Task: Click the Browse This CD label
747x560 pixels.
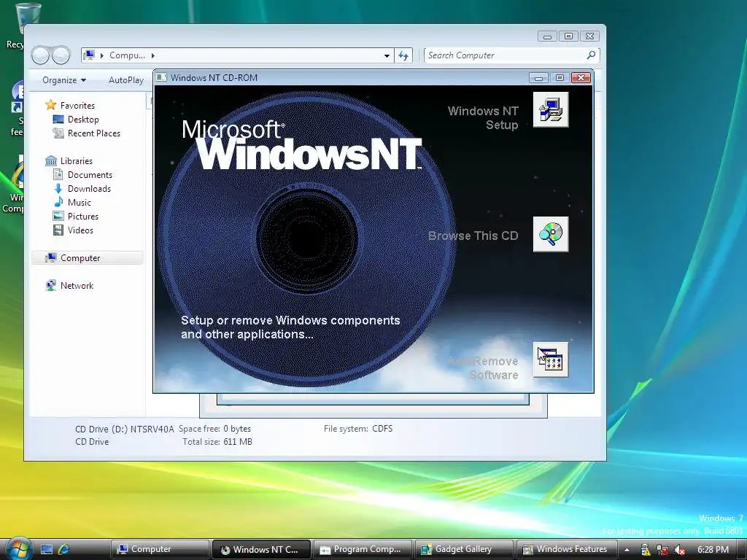Action: [473, 236]
